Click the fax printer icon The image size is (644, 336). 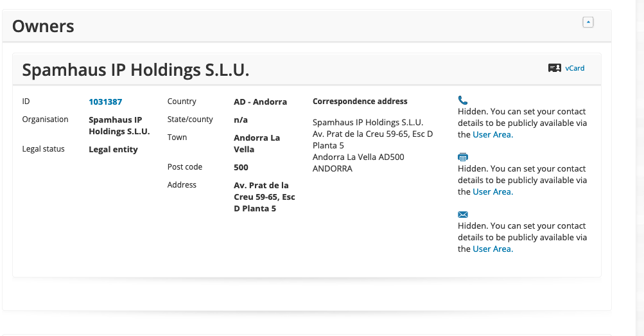tap(462, 157)
